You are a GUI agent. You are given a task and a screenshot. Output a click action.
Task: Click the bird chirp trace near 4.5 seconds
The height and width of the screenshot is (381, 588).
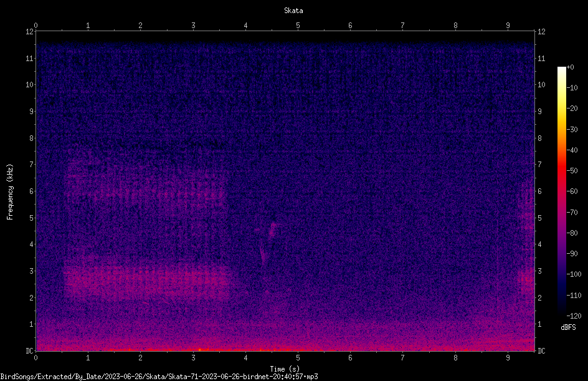coord(273,229)
